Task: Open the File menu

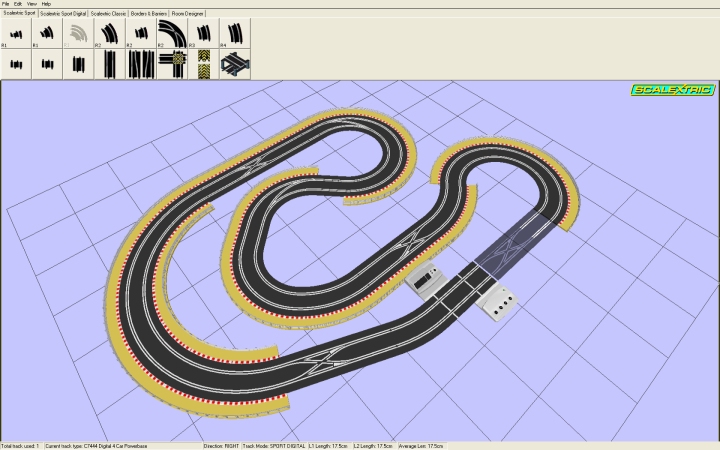Action: [6, 4]
